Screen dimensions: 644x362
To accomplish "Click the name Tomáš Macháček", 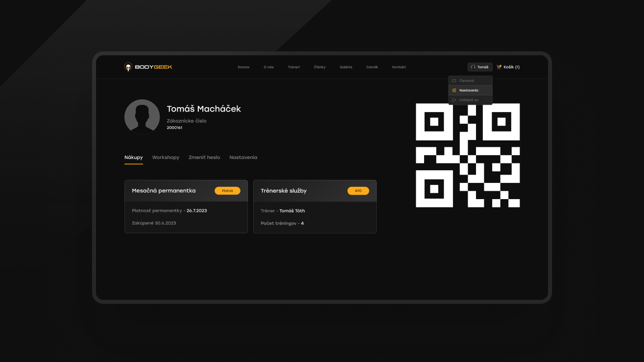I will point(204,109).
